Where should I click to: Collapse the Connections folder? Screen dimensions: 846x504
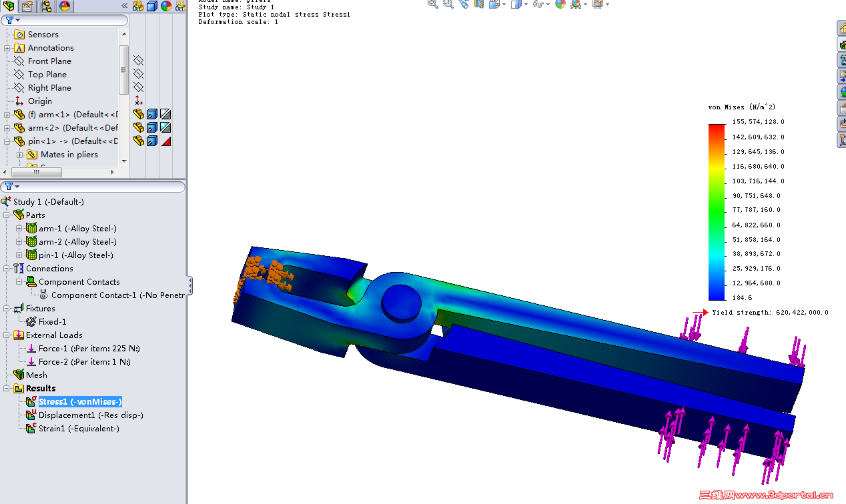pyautogui.click(x=7, y=269)
